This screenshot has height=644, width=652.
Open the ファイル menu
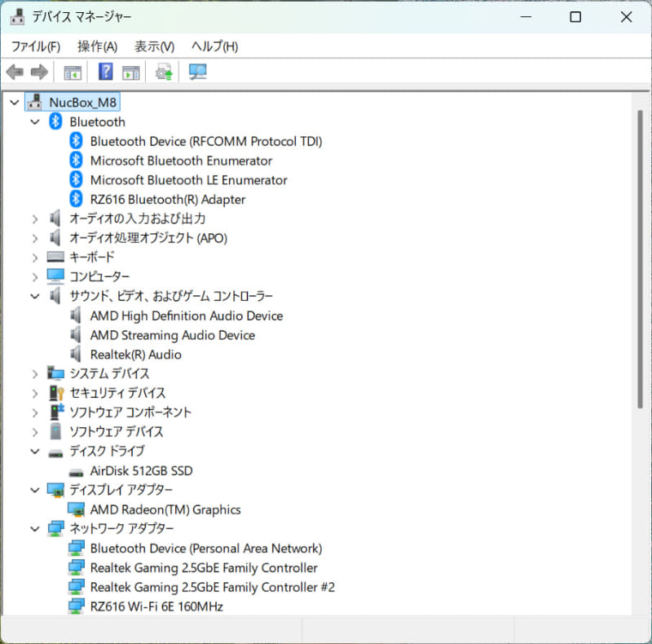point(37,46)
